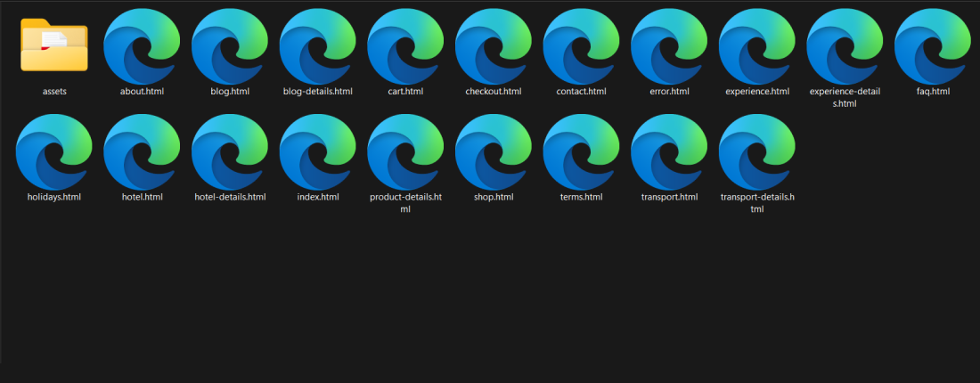Image resolution: width=980 pixels, height=383 pixels.
Task: Select the experience-details.html Edge icon
Action: click(x=845, y=46)
